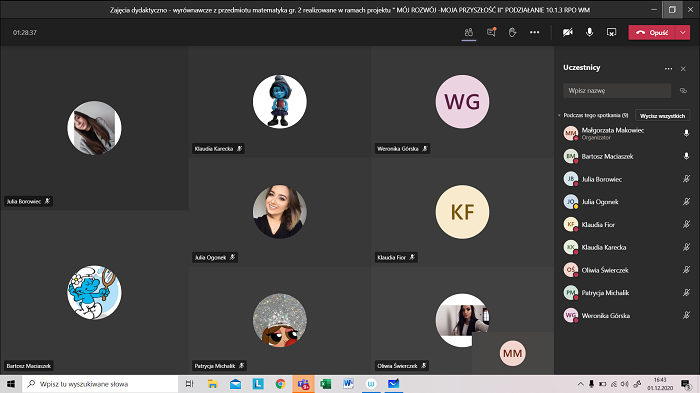Open the Windows Start menu

coord(11,384)
